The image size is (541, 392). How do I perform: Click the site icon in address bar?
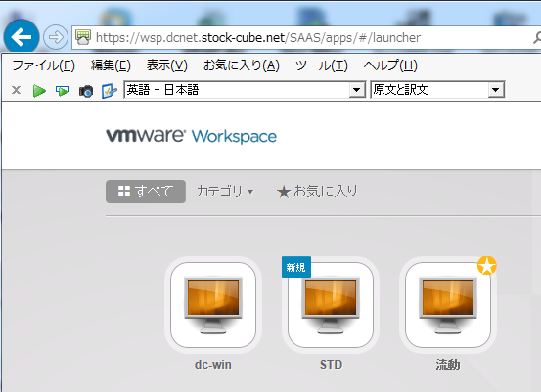83,37
